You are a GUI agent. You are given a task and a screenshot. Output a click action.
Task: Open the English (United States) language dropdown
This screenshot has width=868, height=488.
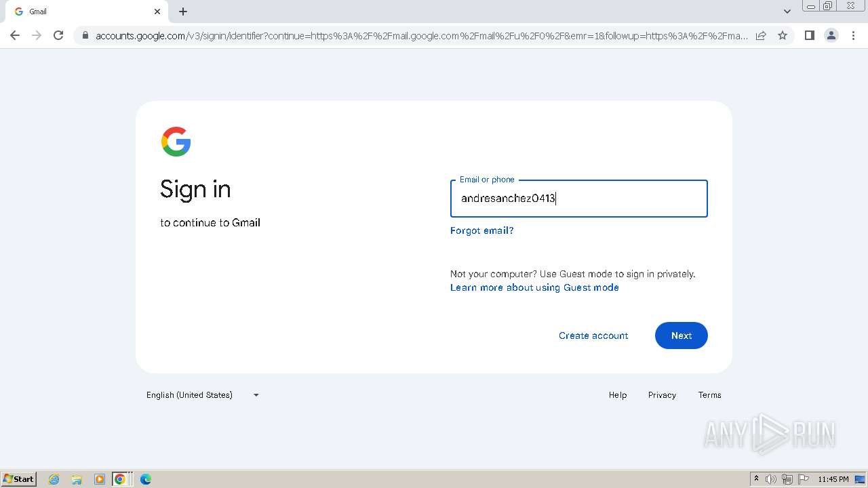point(203,395)
